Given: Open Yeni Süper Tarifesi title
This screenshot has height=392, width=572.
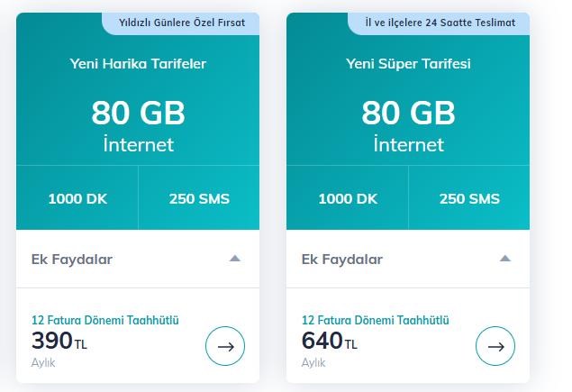Looking at the screenshot, I should pos(408,64).
